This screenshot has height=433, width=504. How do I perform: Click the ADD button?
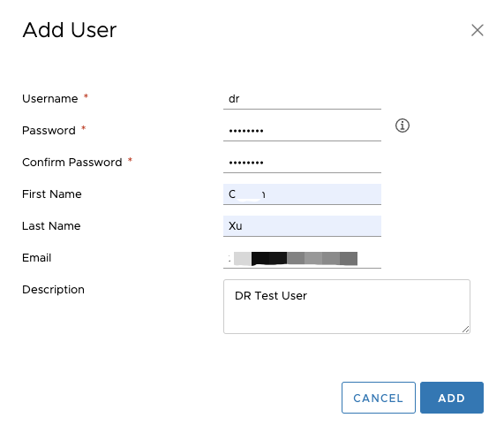tap(452, 398)
